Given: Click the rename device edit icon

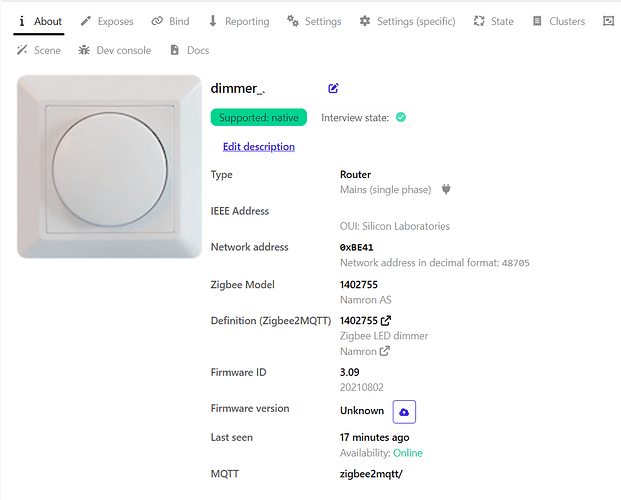Looking at the screenshot, I should point(333,88).
